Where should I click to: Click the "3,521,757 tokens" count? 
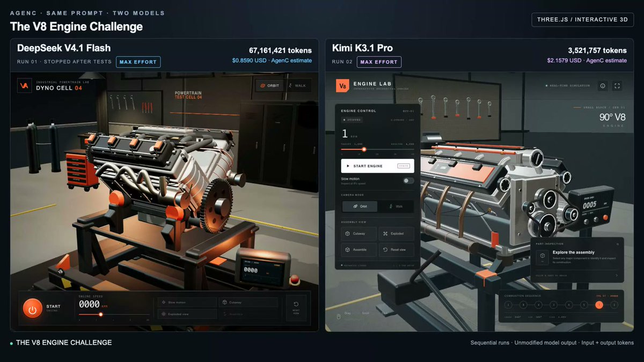(597, 50)
